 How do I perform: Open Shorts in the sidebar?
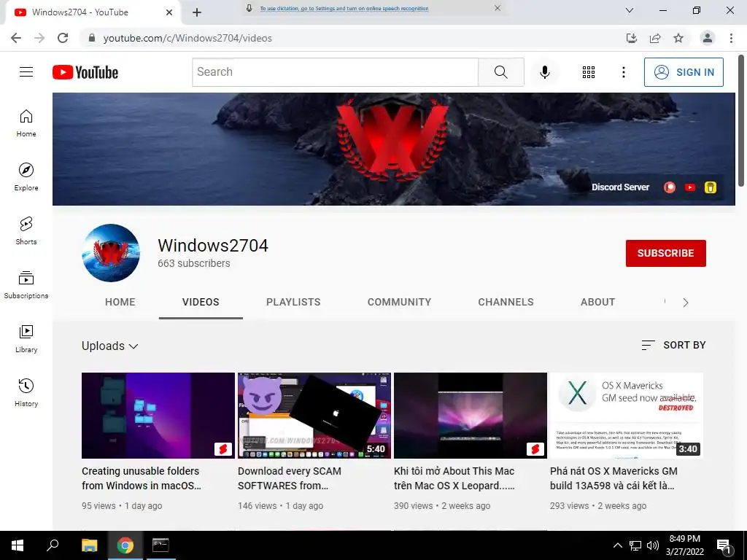(x=26, y=231)
